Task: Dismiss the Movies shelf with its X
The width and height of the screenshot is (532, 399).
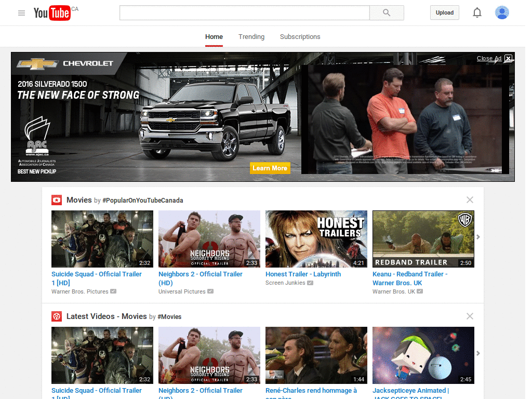Action: (x=470, y=199)
